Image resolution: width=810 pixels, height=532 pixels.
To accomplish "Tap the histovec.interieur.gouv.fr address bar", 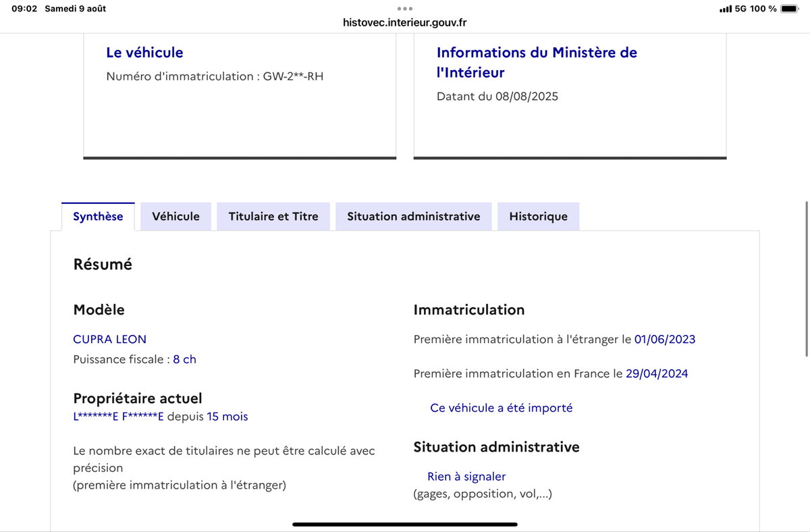I will click(x=405, y=23).
